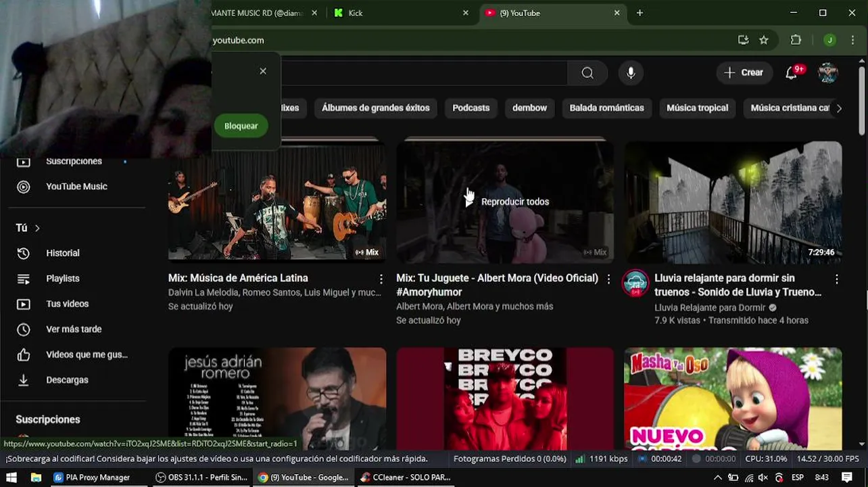Open Chrome extensions puzzle icon

pyautogui.click(x=796, y=40)
